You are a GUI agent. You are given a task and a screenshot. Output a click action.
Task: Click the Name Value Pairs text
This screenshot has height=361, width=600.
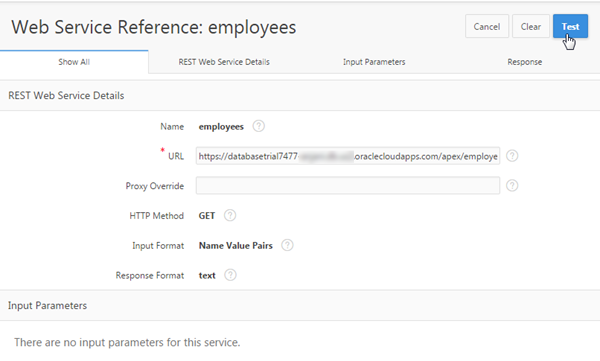(236, 245)
